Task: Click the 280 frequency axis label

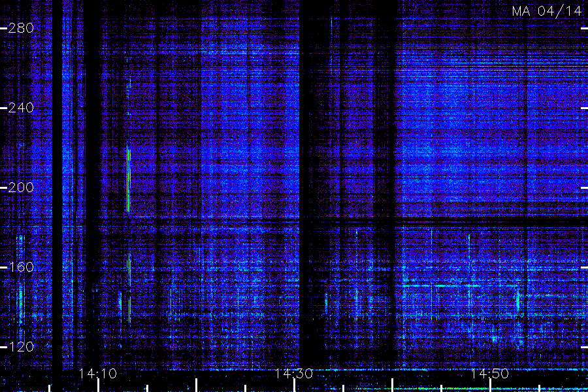Action: (21, 28)
